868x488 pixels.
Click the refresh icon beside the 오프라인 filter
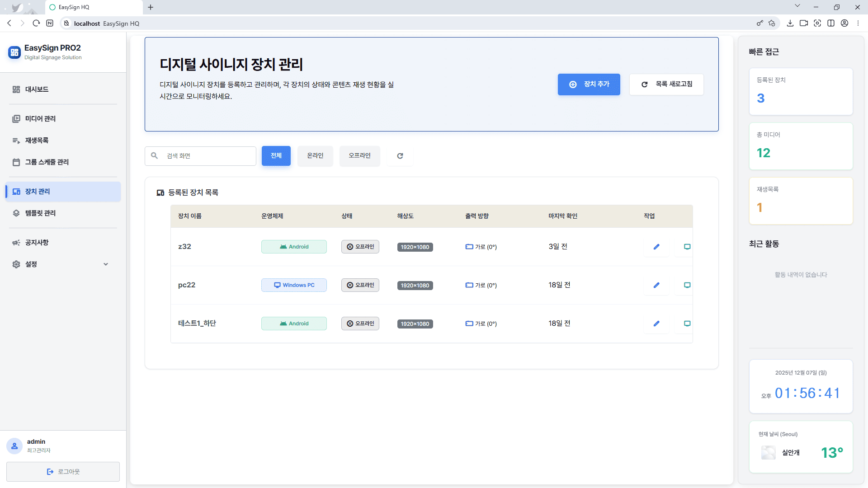(400, 156)
